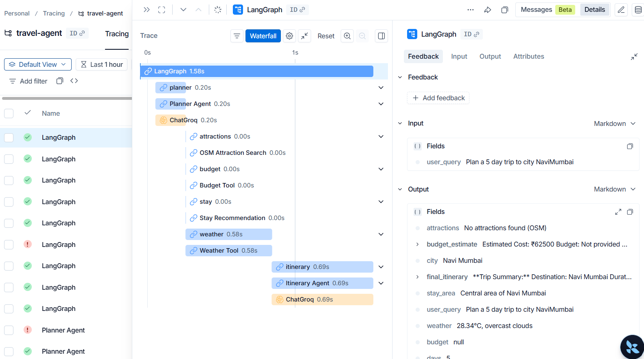Switch to the Messages Beta view
The image size is (644, 359).
[x=548, y=10]
